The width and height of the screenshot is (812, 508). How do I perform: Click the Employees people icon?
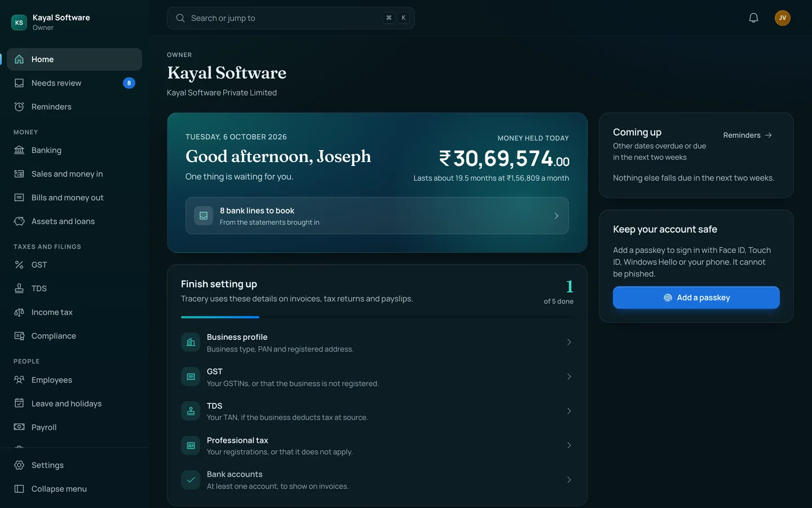tap(19, 380)
